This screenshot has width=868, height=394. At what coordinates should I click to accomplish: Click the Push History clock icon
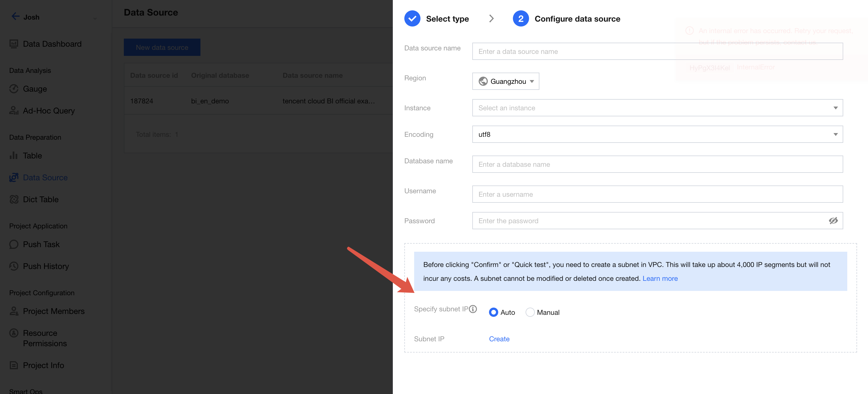click(14, 266)
